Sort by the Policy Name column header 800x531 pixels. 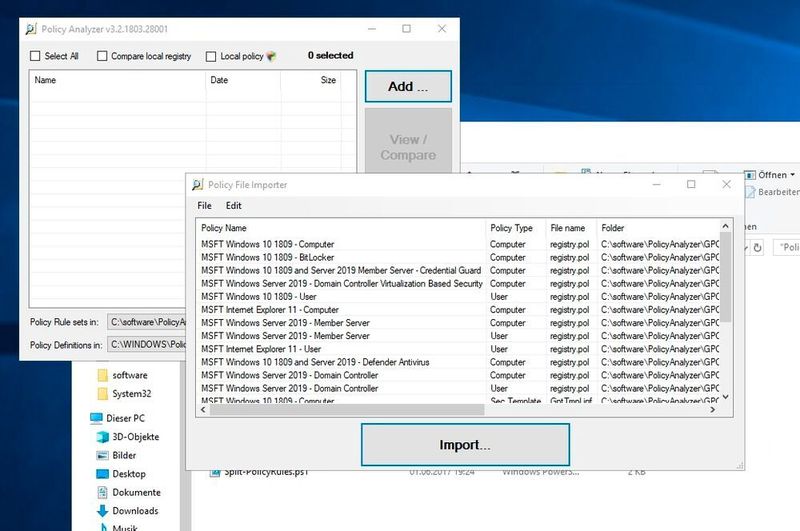(x=341, y=228)
